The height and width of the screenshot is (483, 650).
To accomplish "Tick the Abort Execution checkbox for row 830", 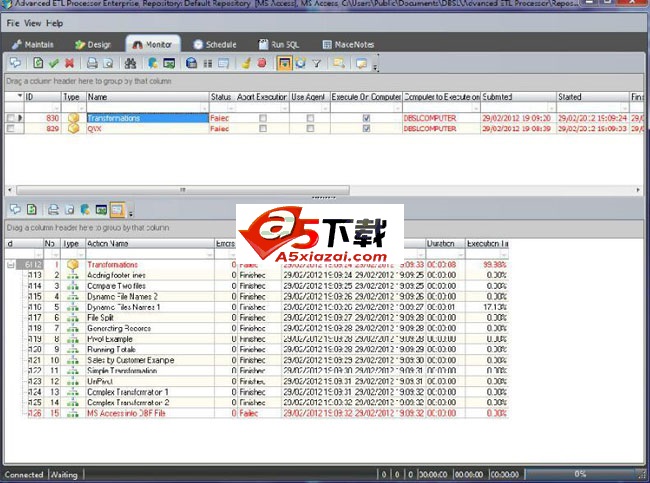I will click(263, 118).
